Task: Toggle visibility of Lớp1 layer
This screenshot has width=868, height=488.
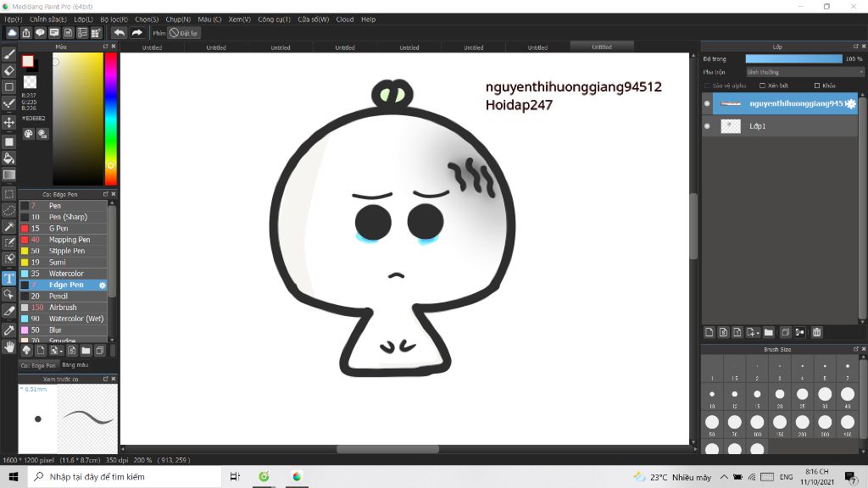Action: pos(707,126)
